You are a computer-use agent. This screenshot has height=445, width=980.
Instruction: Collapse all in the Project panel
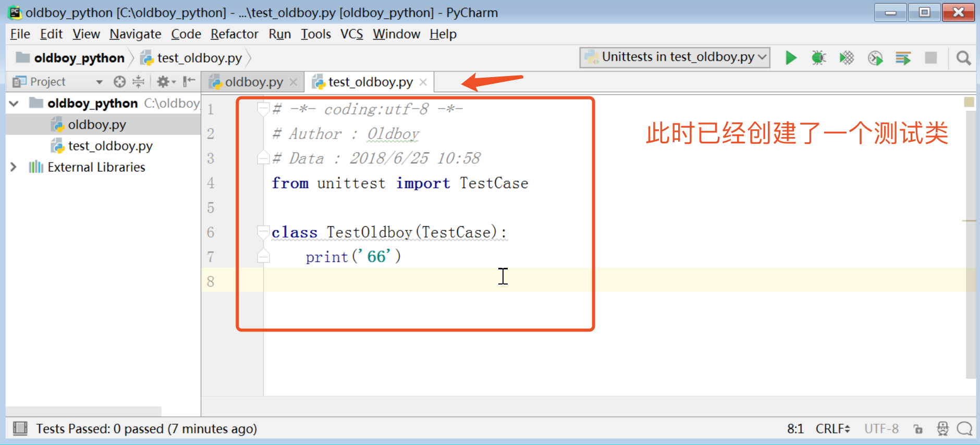[x=138, y=82]
